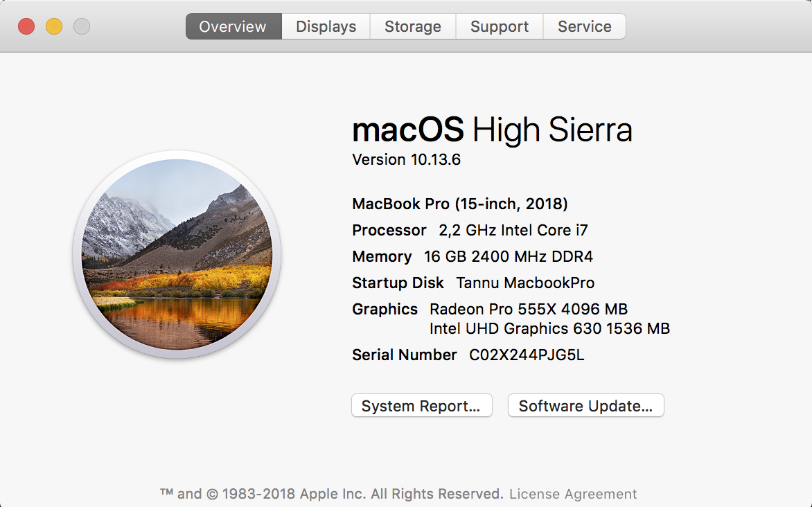Image resolution: width=812 pixels, height=507 pixels.
Task: Click startup disk name Tannu MacbookPro
Action: point(525,283)
